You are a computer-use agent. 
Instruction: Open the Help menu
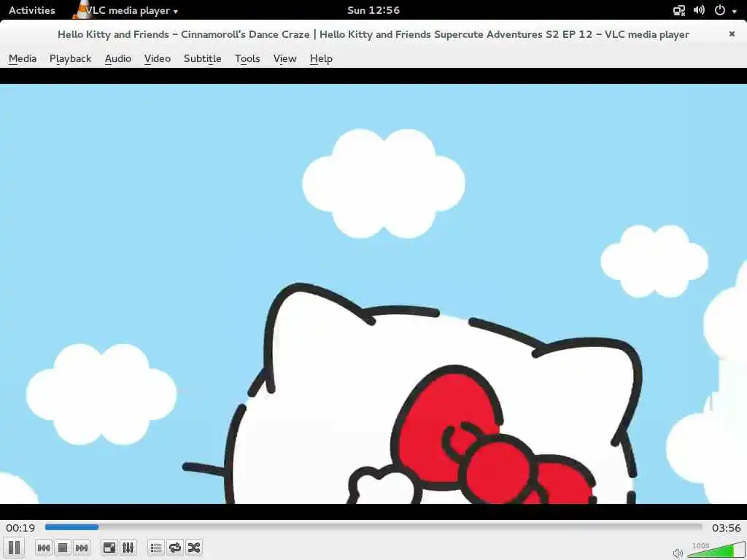[x=321, y=58]
